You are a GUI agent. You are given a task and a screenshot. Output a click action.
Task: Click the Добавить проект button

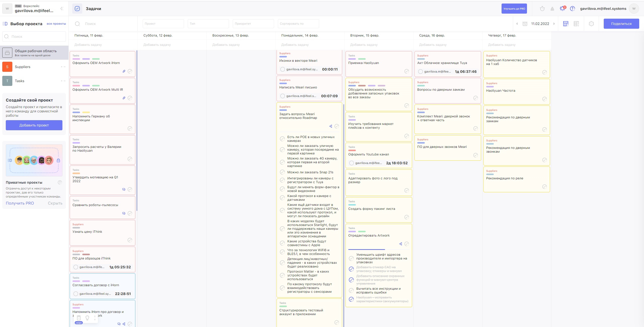[x=34, y=125]
